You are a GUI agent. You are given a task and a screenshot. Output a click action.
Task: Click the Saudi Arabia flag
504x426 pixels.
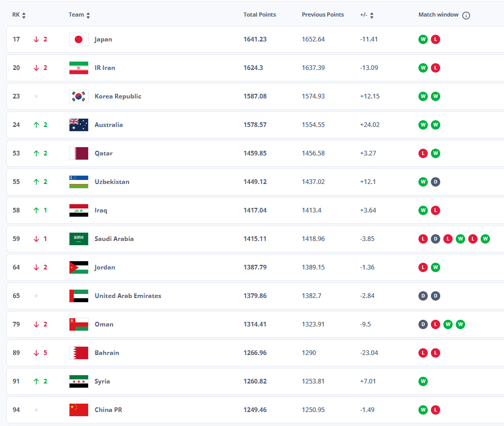point(79,239)
